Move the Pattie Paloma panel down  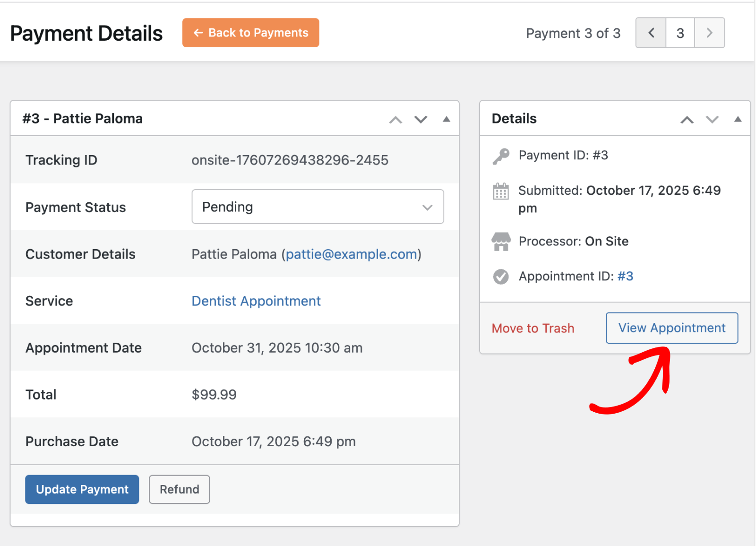click(421, 120)
